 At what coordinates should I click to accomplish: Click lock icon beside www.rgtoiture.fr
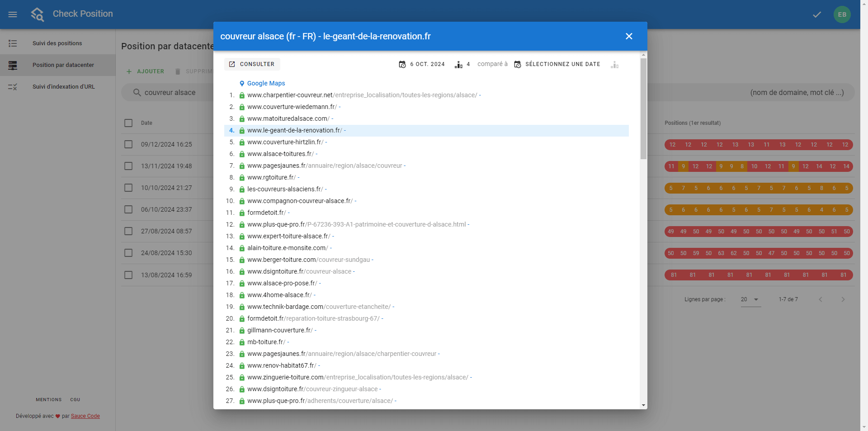point(242,177)
